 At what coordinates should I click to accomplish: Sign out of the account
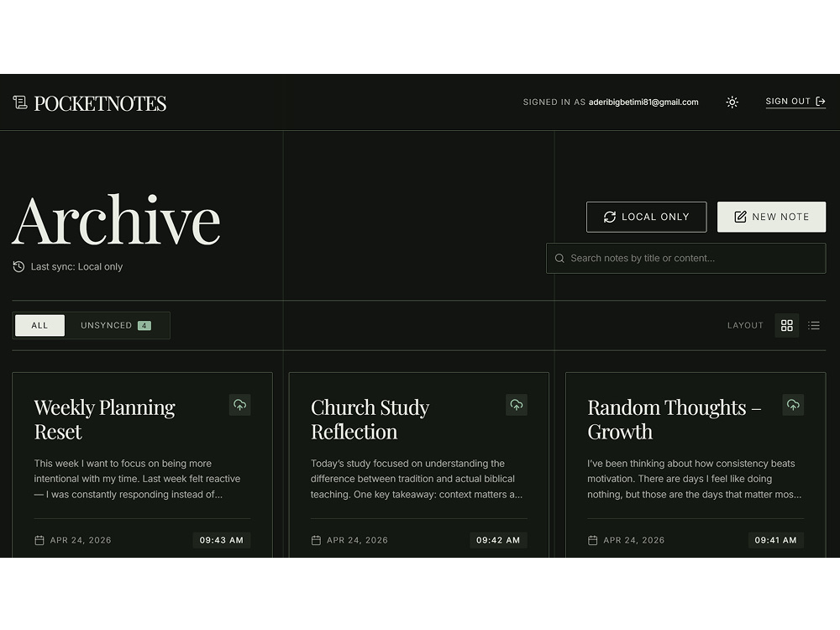click(x=795, y=102)
